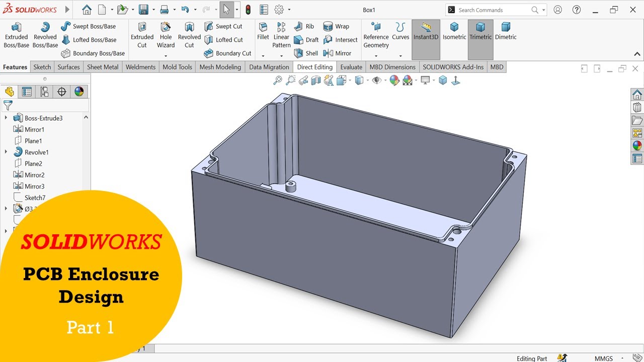644x362 pixels.
Task: Select Boundary Cut feature
Action: pyautogui.click(x=227, y=53)
